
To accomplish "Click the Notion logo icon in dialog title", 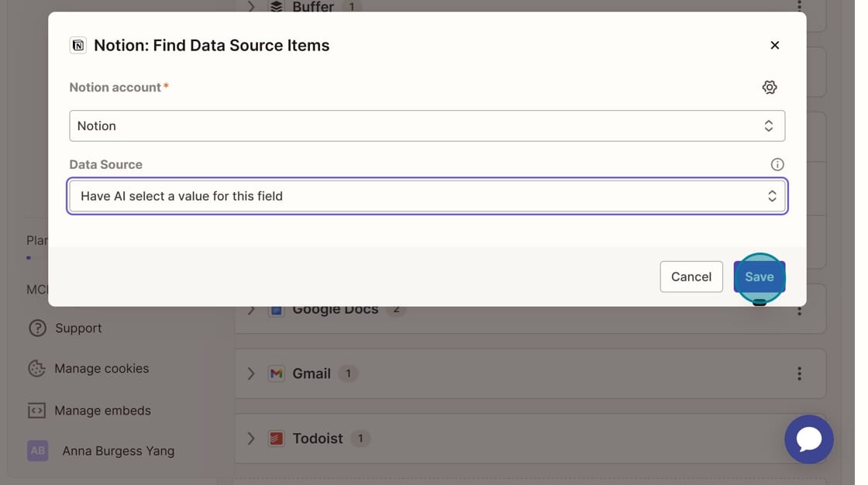I will (77, 46).
